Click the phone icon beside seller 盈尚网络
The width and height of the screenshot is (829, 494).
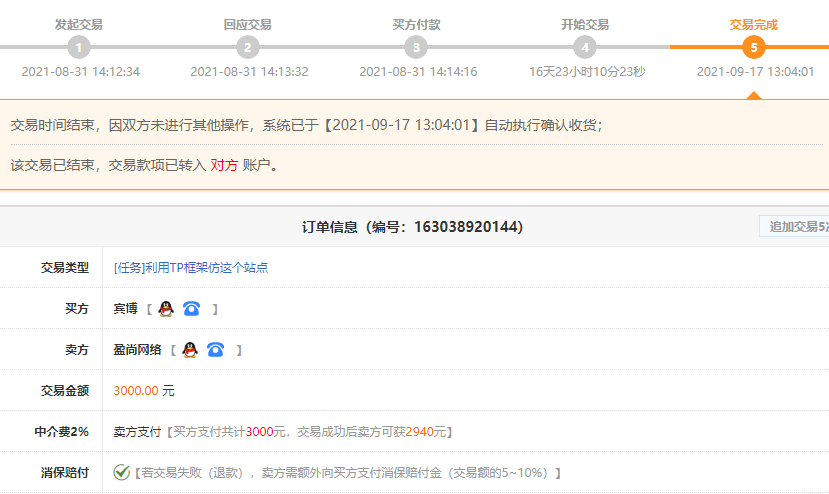click(215, 350)
